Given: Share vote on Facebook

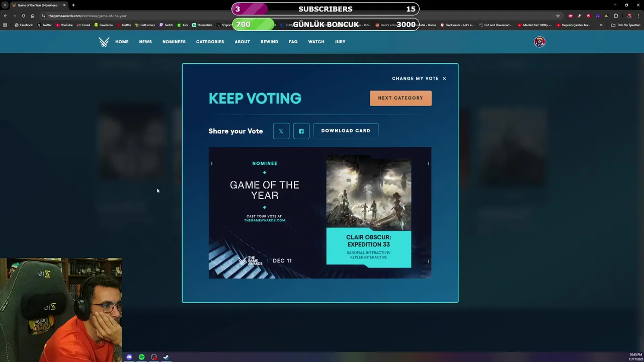Looking at the screenshot, I should [x=301, y=131].
